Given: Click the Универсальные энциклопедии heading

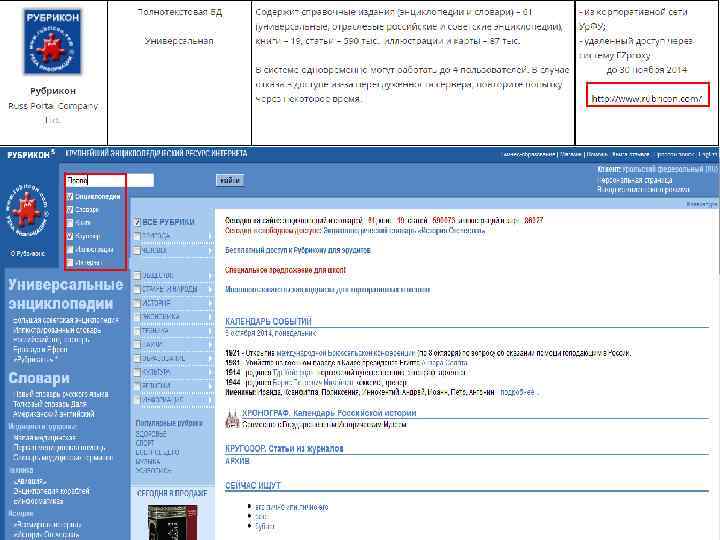Looking at the screenshot, I should click(x=66, y=294).
